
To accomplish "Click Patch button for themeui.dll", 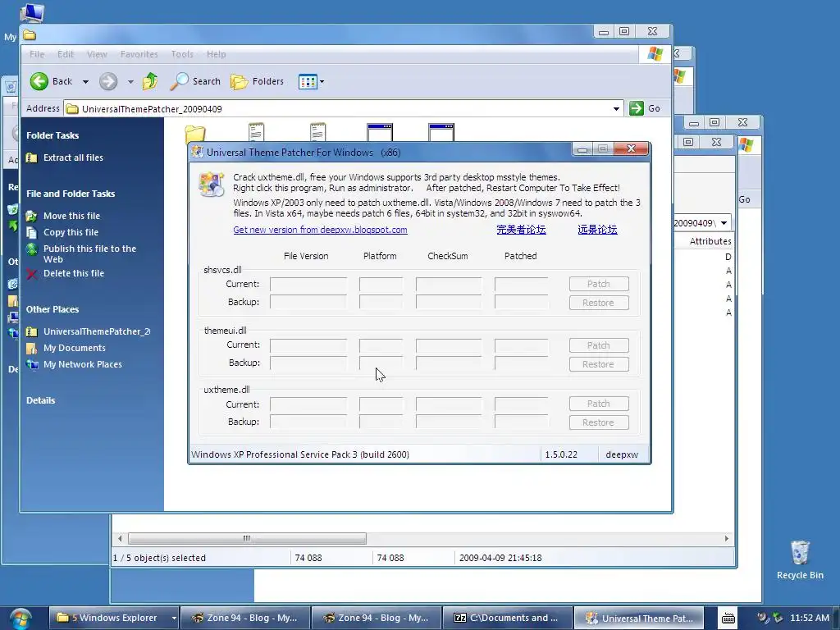I will [598, 345].
